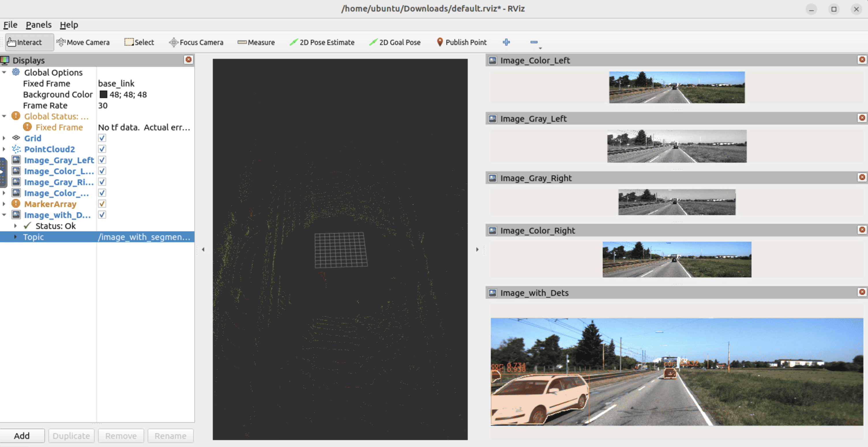Open the File menu
Screen dimensions: 868x447
tap(10, 25)
